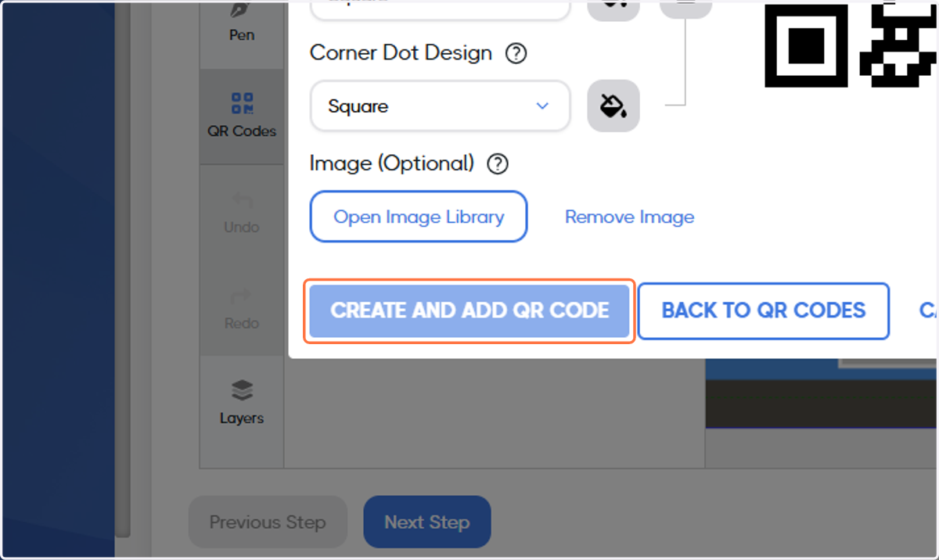Open paint bucket color picker beside Square dropdown
The width and height of the screenshot is (939, 560).
(613, 106)
